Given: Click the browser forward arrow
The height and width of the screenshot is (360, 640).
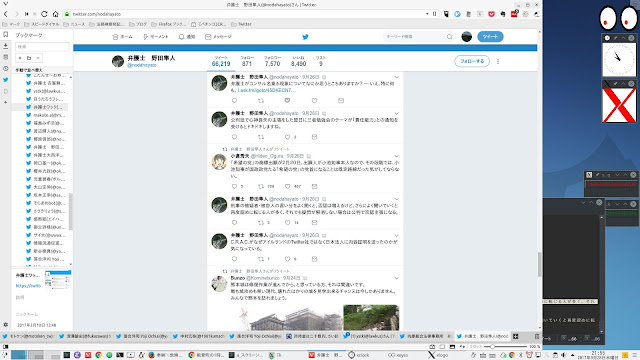Looking at the screenshot, I should tap(16, 14).
